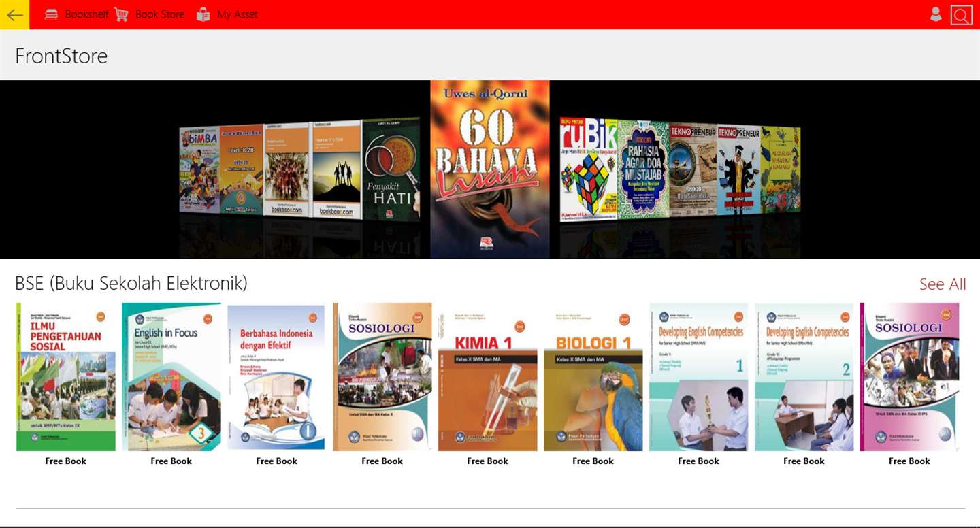980x528 pixels.
Task: Open the 60 Bahaya Lisan featured cover
Action: [490, 169]
